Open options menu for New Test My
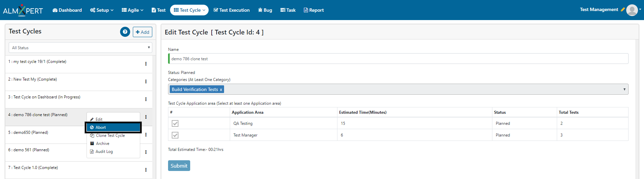The height and width of the screenshot is (179, 644). coord(146,81)
